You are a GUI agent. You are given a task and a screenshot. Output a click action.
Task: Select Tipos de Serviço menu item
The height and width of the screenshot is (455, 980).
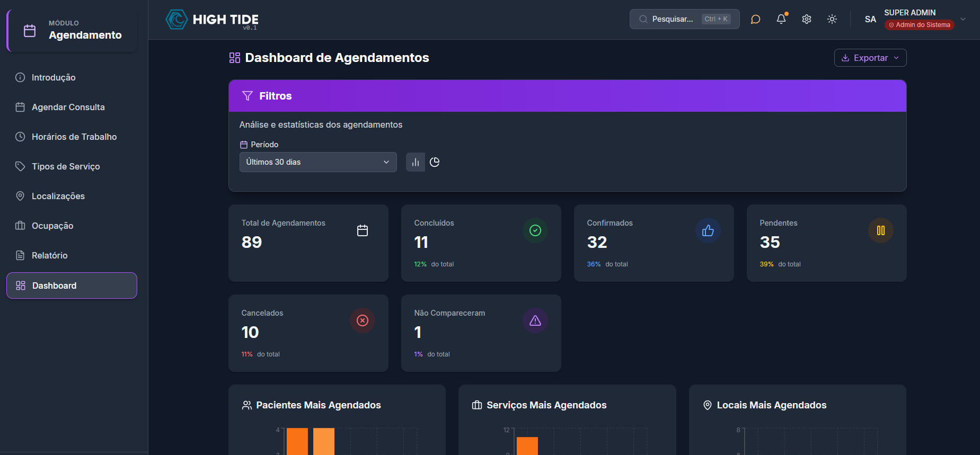click(72, 166)
